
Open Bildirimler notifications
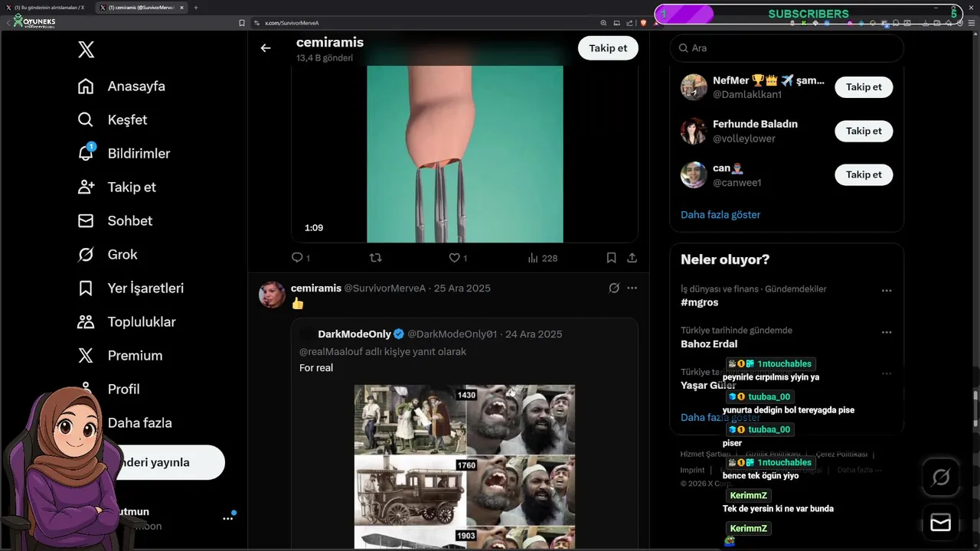coord(124,153)
